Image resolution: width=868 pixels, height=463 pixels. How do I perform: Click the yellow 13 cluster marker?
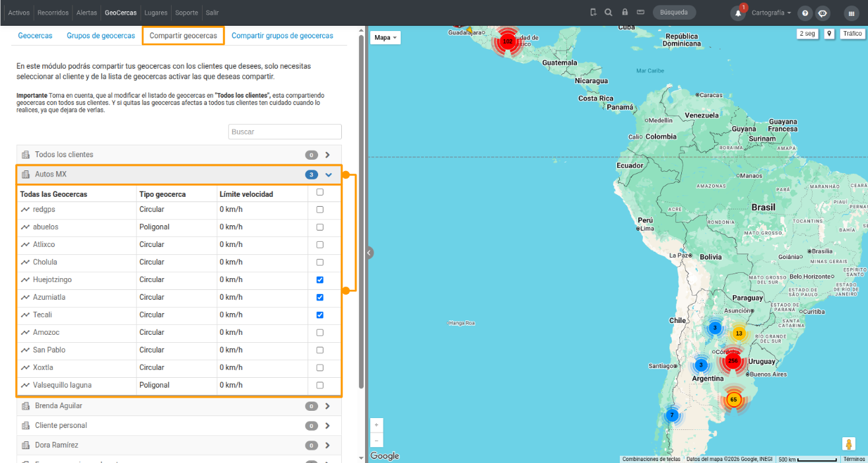click(x=739, y=334)
